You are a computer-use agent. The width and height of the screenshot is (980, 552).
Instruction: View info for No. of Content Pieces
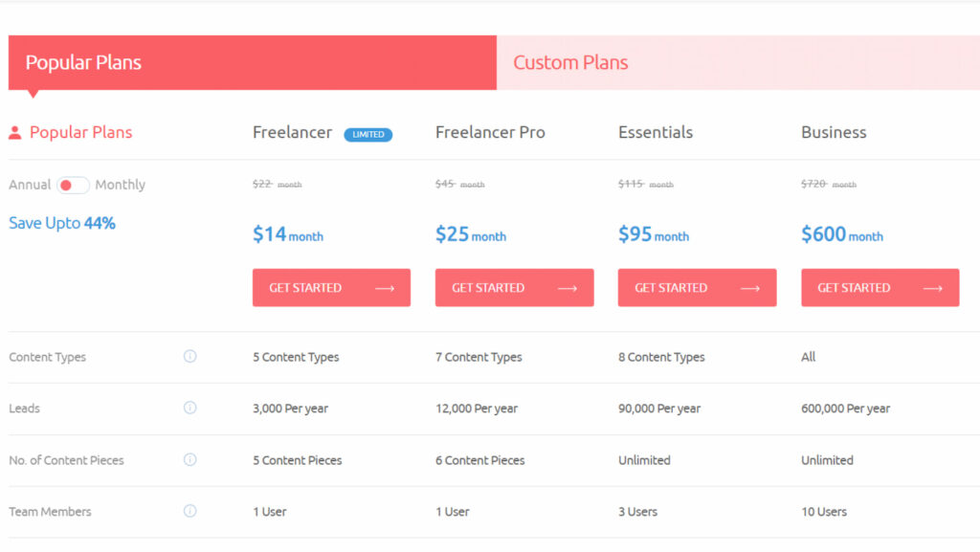pyautogui.click(x=189, y=459)
